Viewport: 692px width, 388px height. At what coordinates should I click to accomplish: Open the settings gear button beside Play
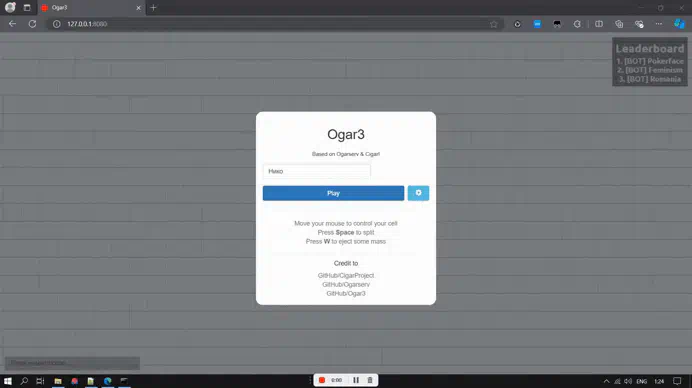coord(418,193)
